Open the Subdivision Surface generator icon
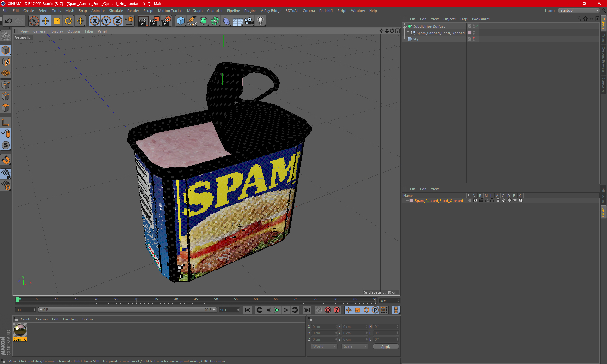The width and height of the screenshot is (607, 364). coord(204,21)
